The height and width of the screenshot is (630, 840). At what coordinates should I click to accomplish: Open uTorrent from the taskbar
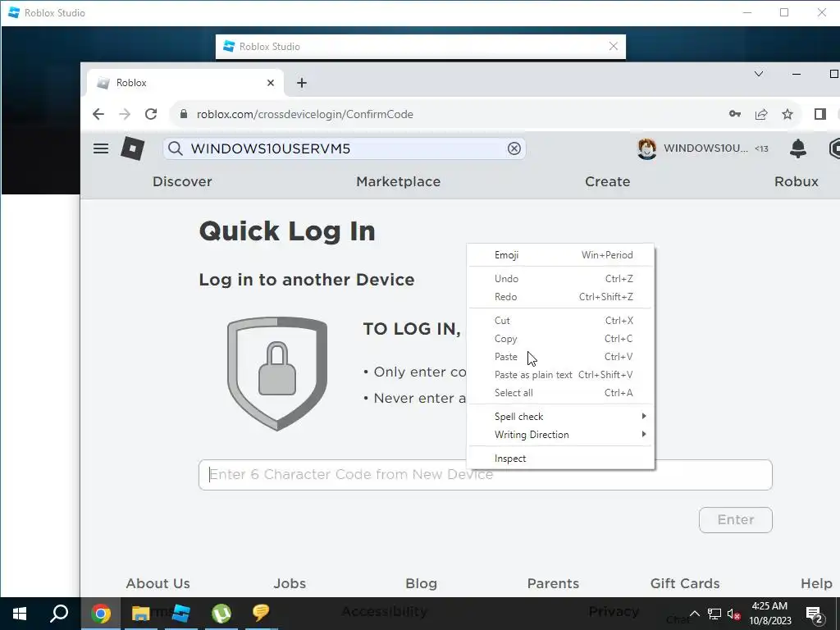221,614
